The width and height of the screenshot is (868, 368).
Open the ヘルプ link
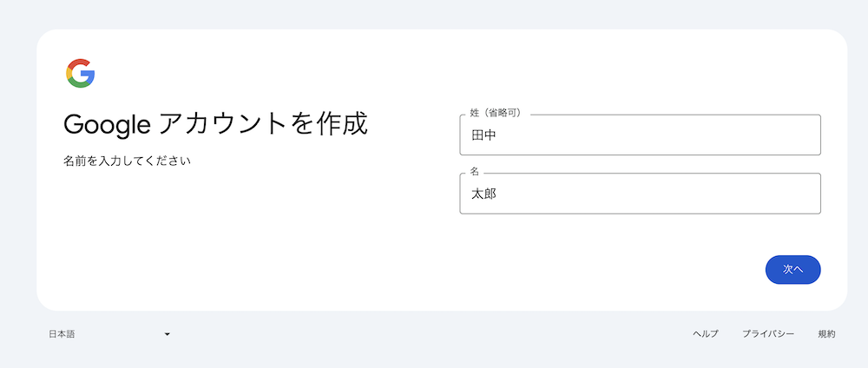click(705, 333)
